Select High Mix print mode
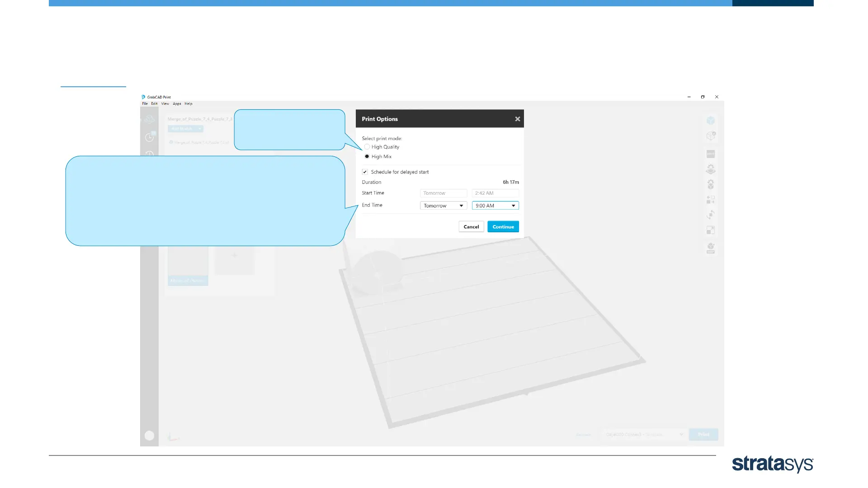This screenshot has height=488, width=868. click(x=367, y=156)
